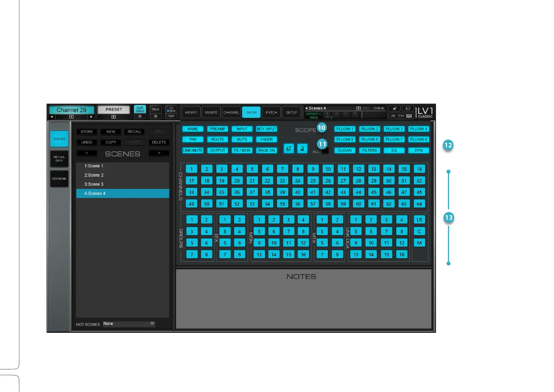Click DELETE scene button

coord(159,142)
